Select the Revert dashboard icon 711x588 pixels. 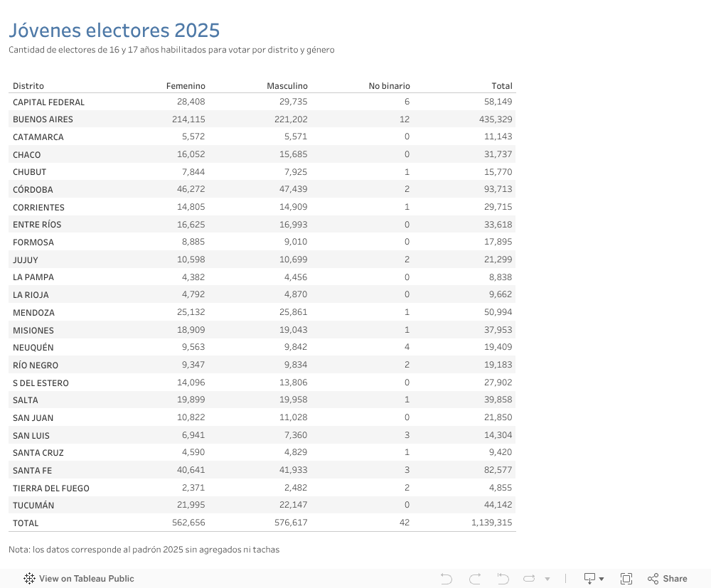(503, 578)
